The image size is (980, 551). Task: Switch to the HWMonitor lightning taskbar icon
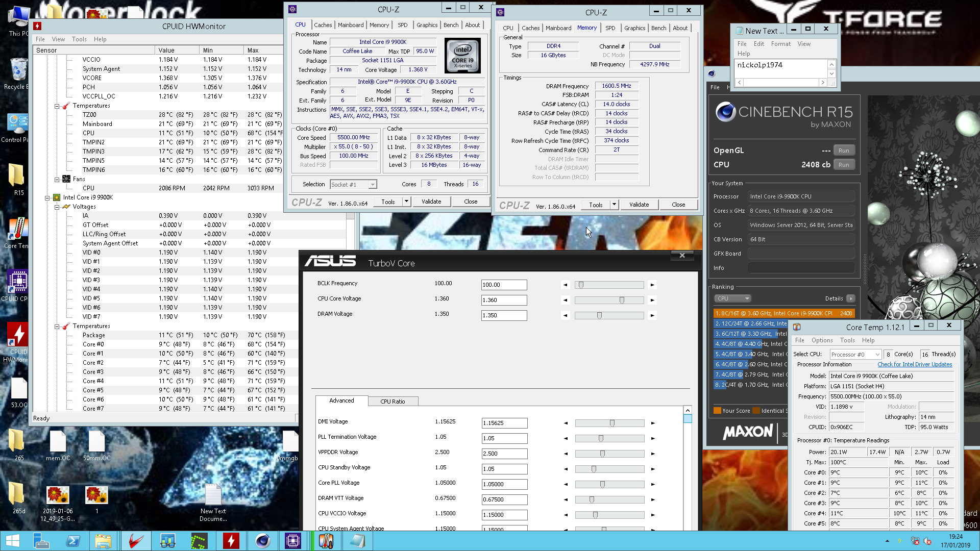[231, 541]
